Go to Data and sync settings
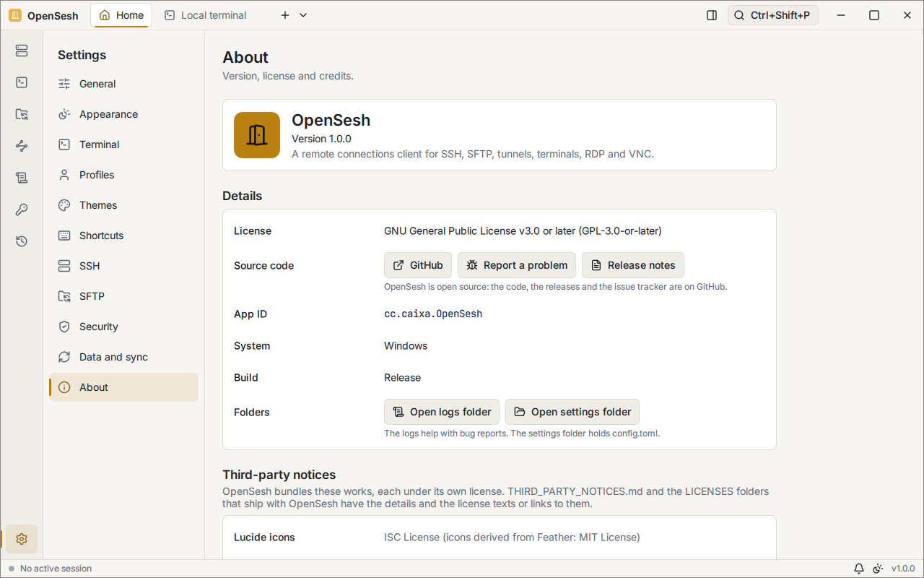Viewport: 924px width, 578px height. tap(123, 357)
